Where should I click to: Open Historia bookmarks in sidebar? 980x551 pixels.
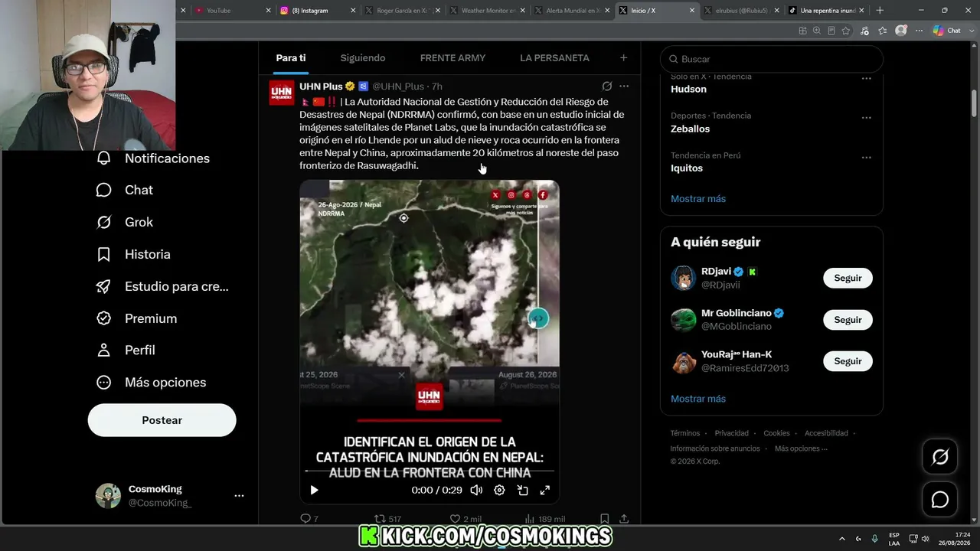133,254
